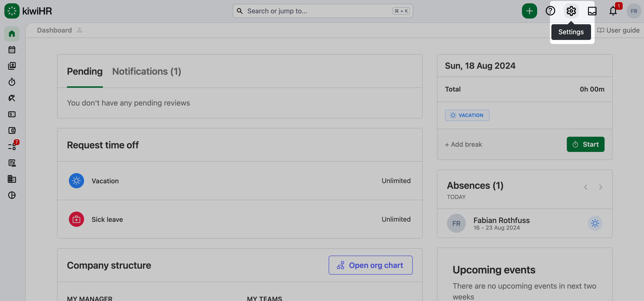Open the User guide link
Screen dimensions: 644x301
tap(618, 30)
